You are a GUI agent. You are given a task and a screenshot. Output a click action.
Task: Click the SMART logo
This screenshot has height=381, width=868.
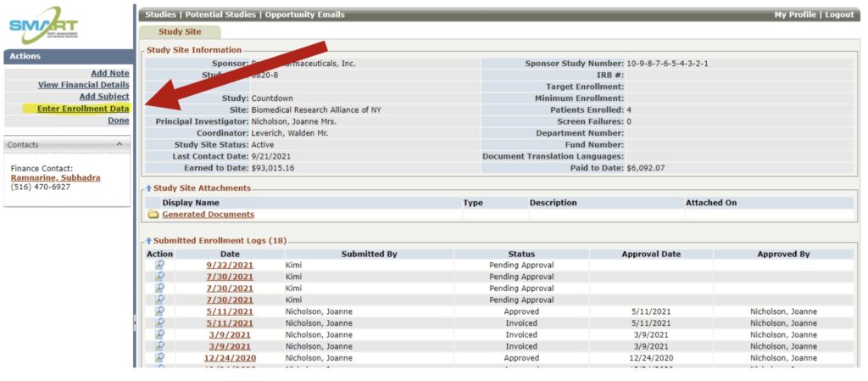coord(44,25)
